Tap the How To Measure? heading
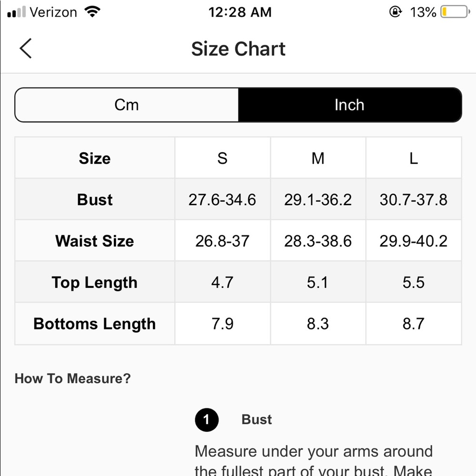476x476 pixels. pyautogui.click(x=73, y=378)
